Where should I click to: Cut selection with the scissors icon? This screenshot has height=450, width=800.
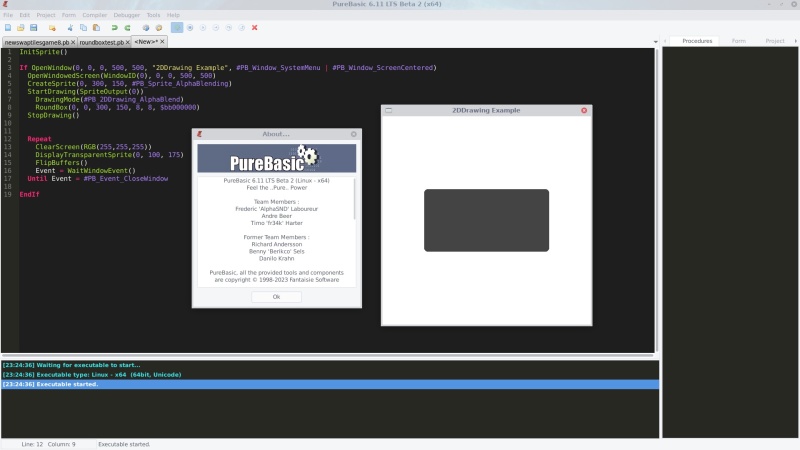pyautogui.click(x=70, y=28)
